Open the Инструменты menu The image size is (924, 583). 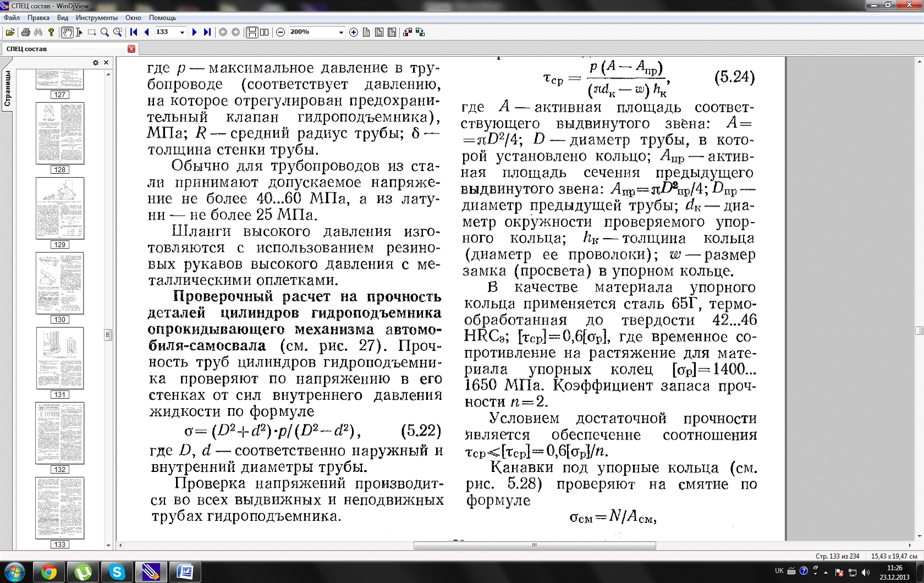point(96,18)
